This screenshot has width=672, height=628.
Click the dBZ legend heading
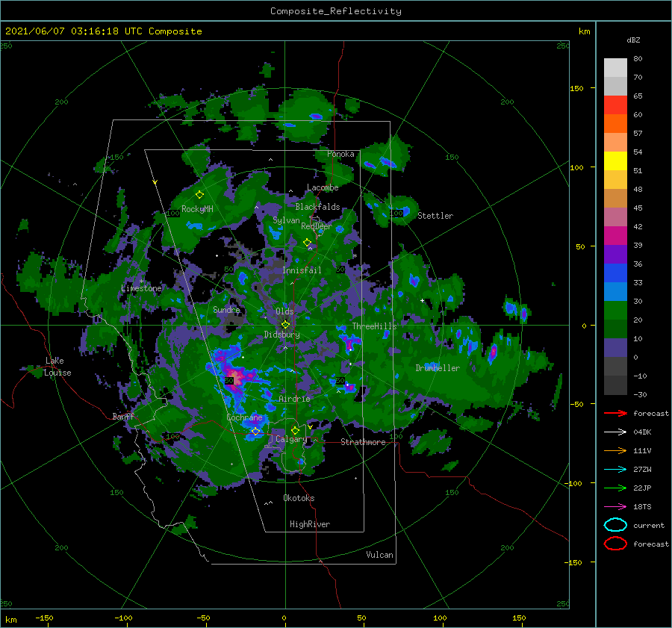click(x=633, y=40)
